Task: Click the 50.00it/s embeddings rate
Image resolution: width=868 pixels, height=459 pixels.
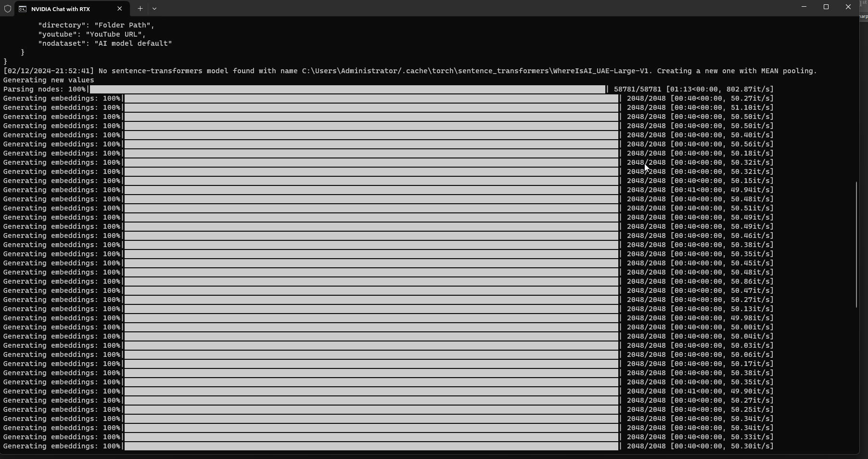Action: pyautogui.click(x=750, y=327)
